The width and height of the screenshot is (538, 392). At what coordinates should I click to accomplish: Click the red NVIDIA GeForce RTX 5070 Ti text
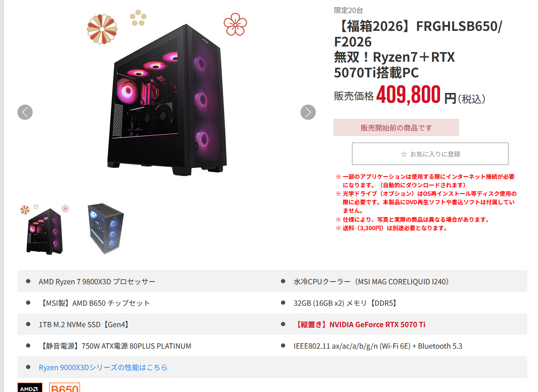pos(360,325)
